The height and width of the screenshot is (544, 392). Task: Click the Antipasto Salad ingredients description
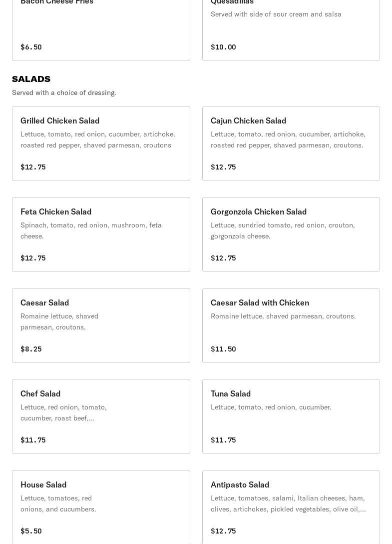pyautogui.click(x=288, y=503)
